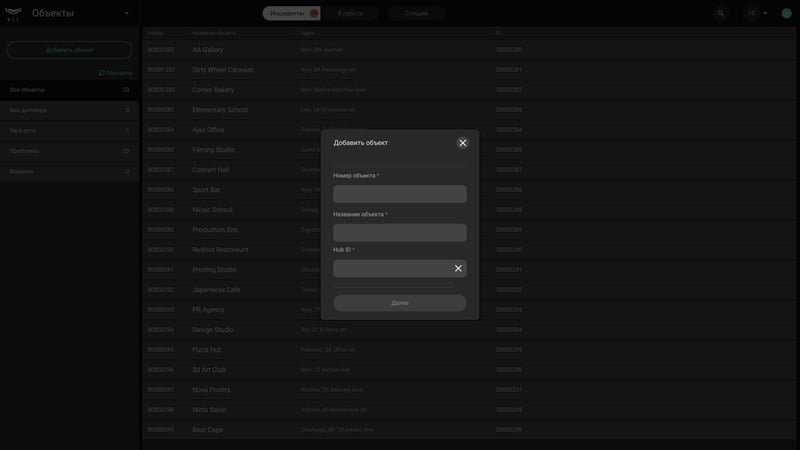Image resolution: width=800 pixels, height=450 pixels.
Task: Open the AA Gallery object row
Action: point(468,50)
